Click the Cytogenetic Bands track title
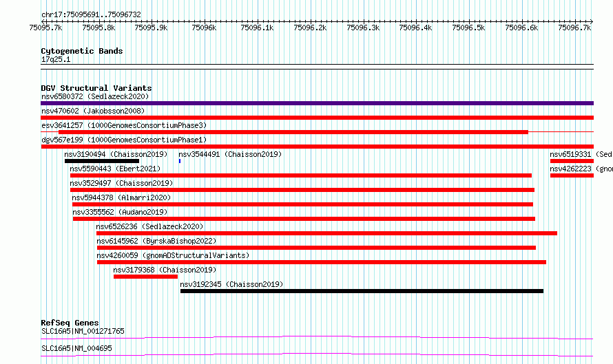 82,51
